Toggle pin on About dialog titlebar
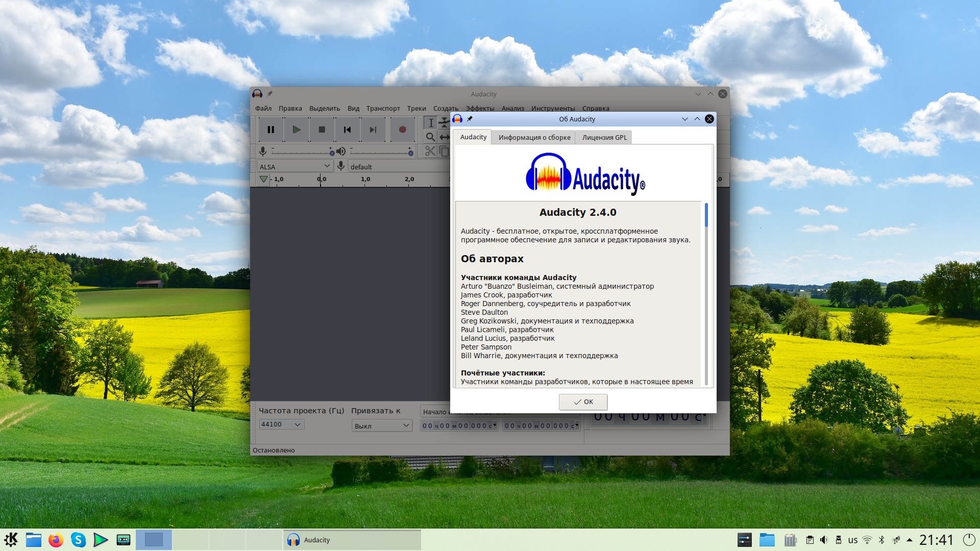The height and width of the screenshot is (551, 980). pyautogui.click(x=470, y=119)
